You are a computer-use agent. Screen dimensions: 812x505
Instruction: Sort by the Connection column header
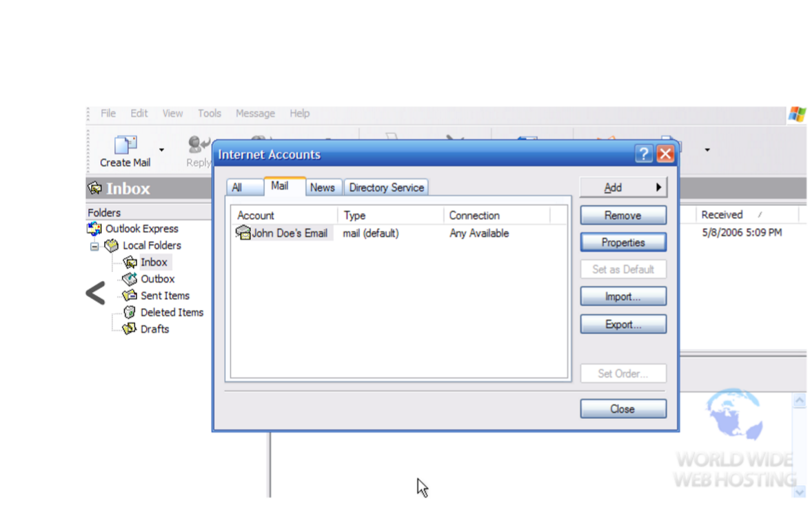(496, 215)
